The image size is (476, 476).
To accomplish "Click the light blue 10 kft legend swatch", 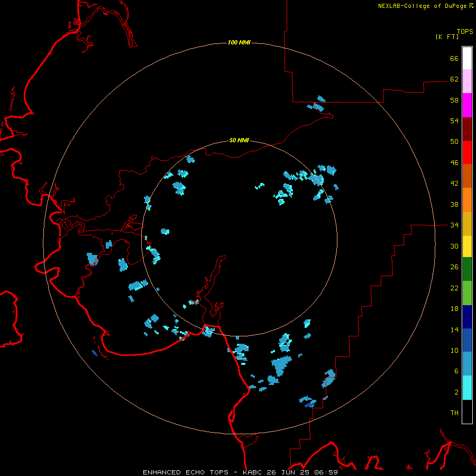I will [467, 363].
